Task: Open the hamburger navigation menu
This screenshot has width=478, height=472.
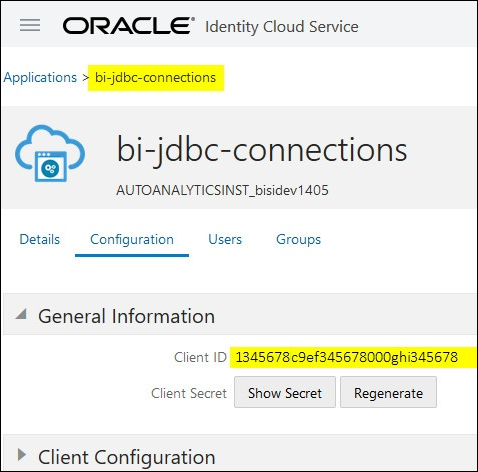Action: (30, 25)
